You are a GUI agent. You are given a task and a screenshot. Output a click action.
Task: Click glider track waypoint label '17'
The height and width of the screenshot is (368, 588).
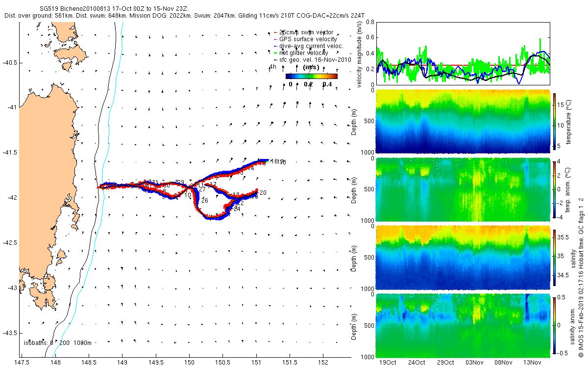[x=213, y=184]
